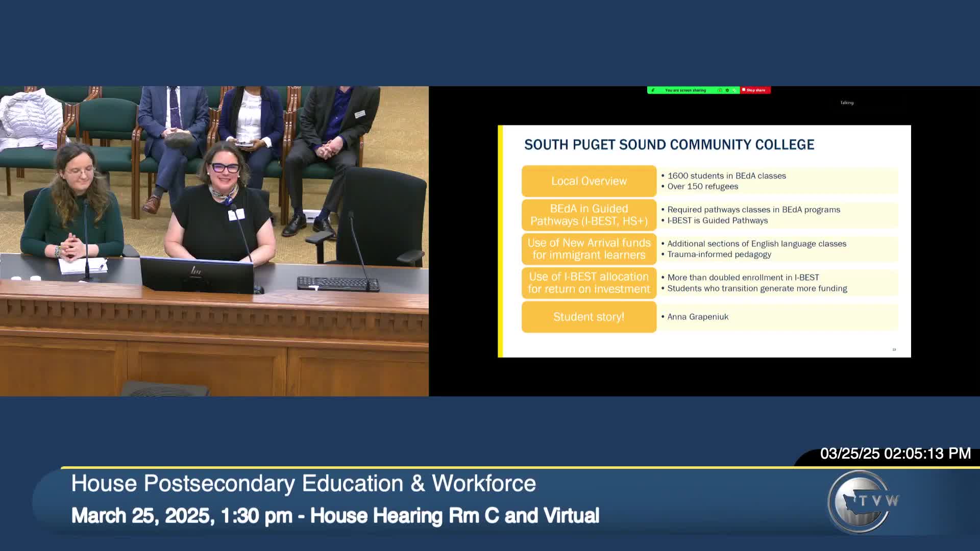Click the 'Student story!' yellow box
The image size is (980, 551).
pos(589,317)
